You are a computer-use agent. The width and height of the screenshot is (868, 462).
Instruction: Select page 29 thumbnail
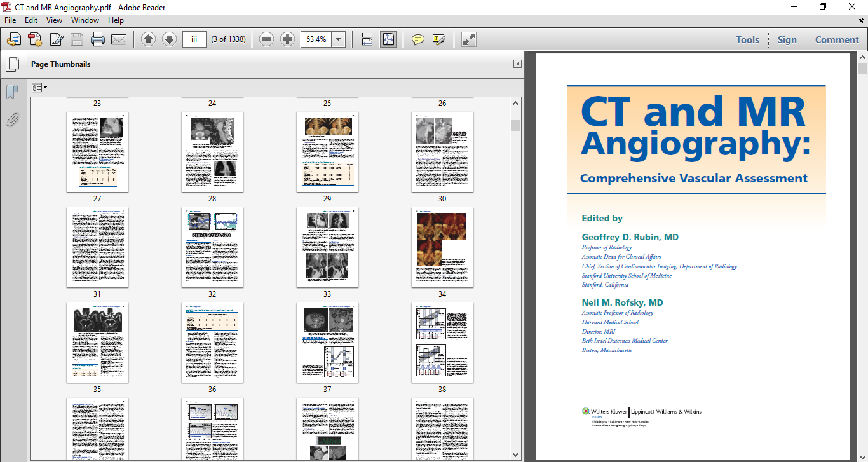[x=327, y=152]
